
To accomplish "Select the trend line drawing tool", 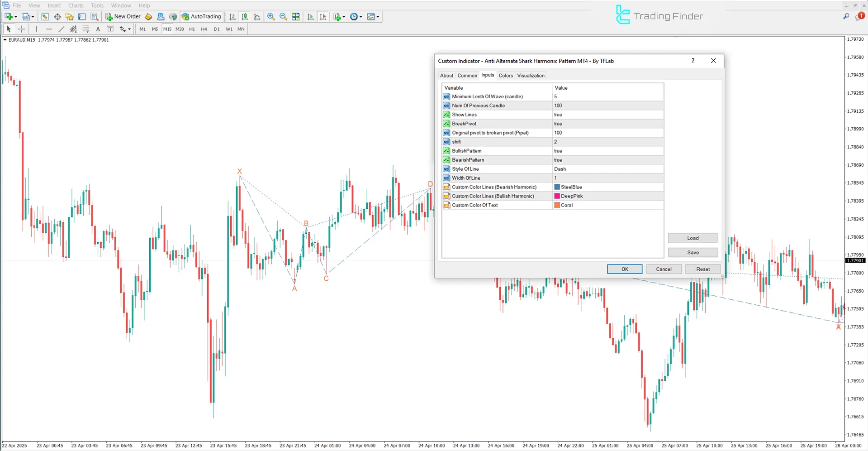I will [61, 29].
